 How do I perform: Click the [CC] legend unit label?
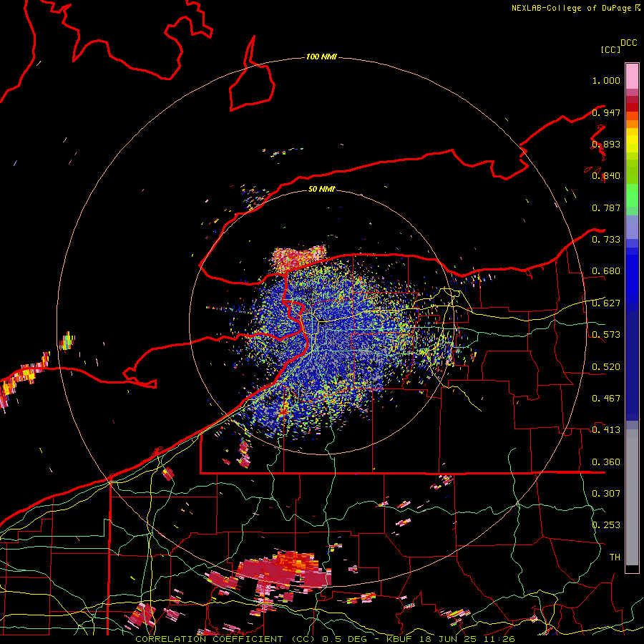click(x=610, y=49)
